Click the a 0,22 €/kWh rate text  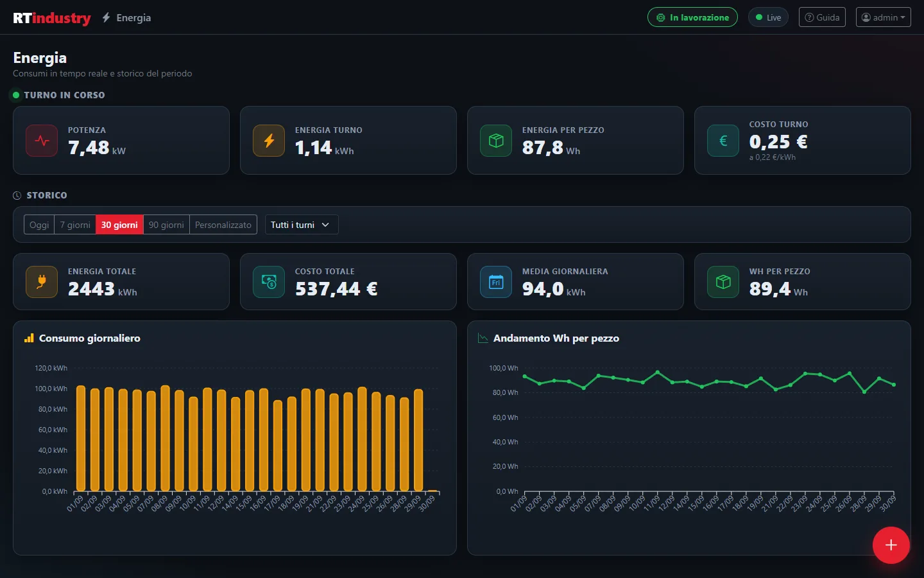[773, 157]
